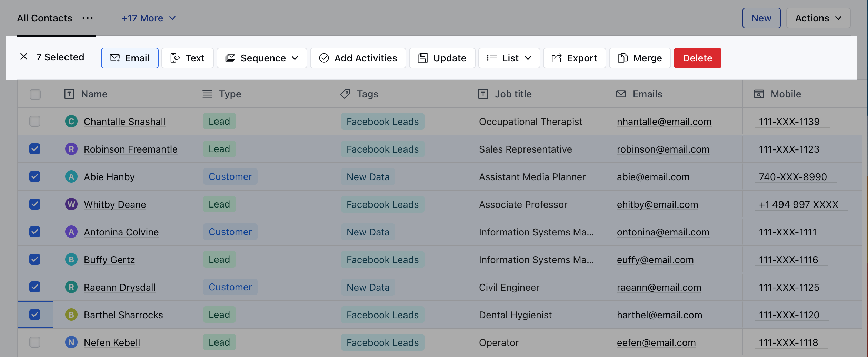Open the Actions menu
This screenshot has height=357, width=868.
pos(818,18)
